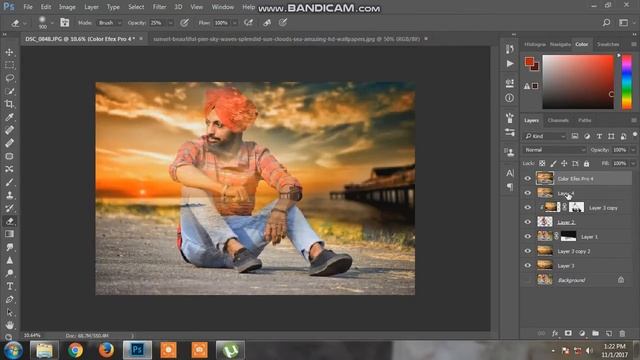This screenshot has height=360, width=640.
Task: Open eraser Mode Brush dropdown
Action: tap(109, 23)
